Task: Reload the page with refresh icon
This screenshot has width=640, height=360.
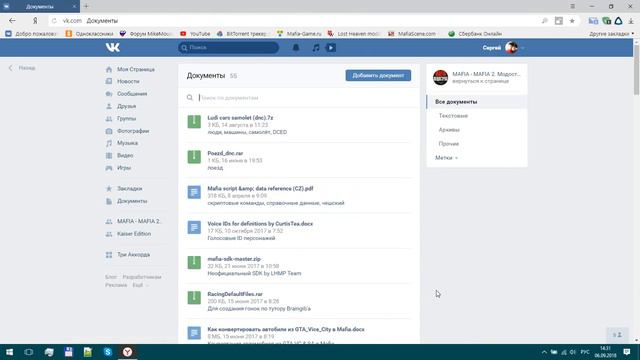Action: click(54, 20)
